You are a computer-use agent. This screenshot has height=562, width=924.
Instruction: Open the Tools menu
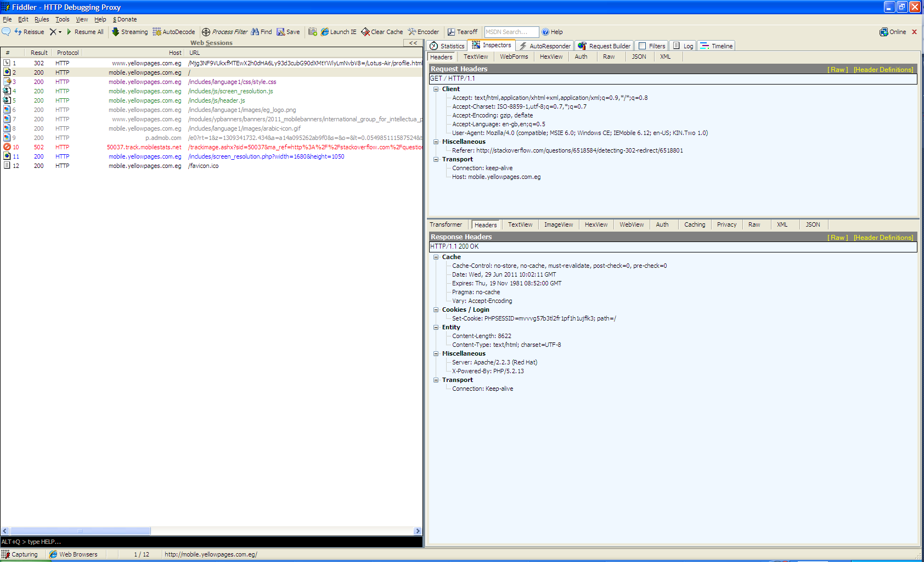point(63,19)
